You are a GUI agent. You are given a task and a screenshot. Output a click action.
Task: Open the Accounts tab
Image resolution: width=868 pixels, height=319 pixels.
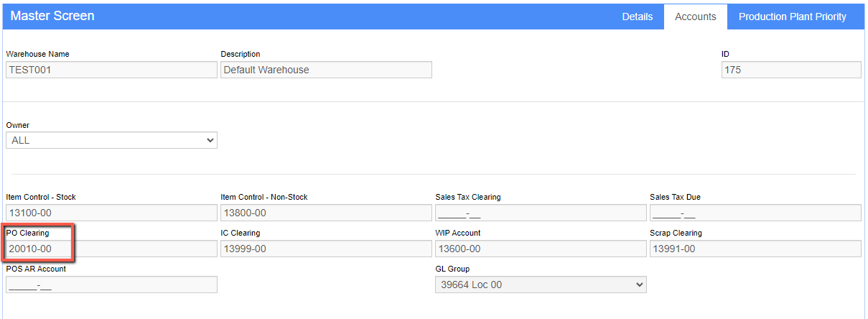coord(696,17)
